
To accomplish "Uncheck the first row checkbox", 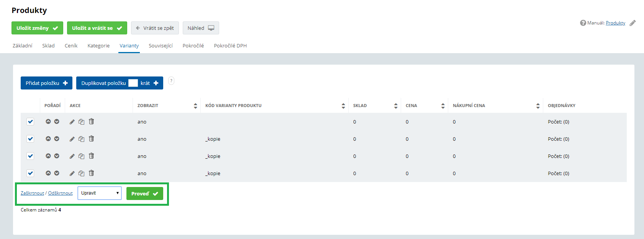I will [30, 122].
